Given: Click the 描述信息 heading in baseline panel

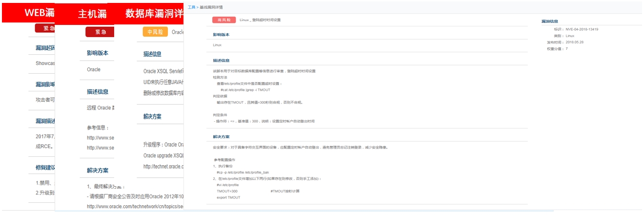Looking at the screenshot, I should (221, 61).
